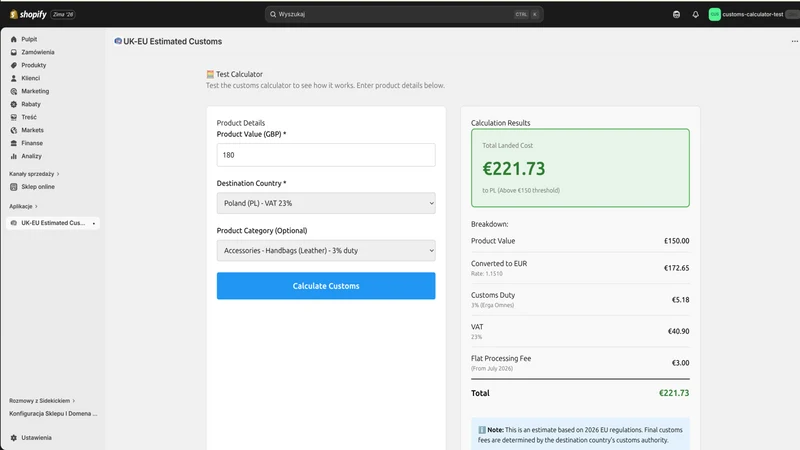Open Ustawienia settings link
800x450 pixels.
(36, 438)
